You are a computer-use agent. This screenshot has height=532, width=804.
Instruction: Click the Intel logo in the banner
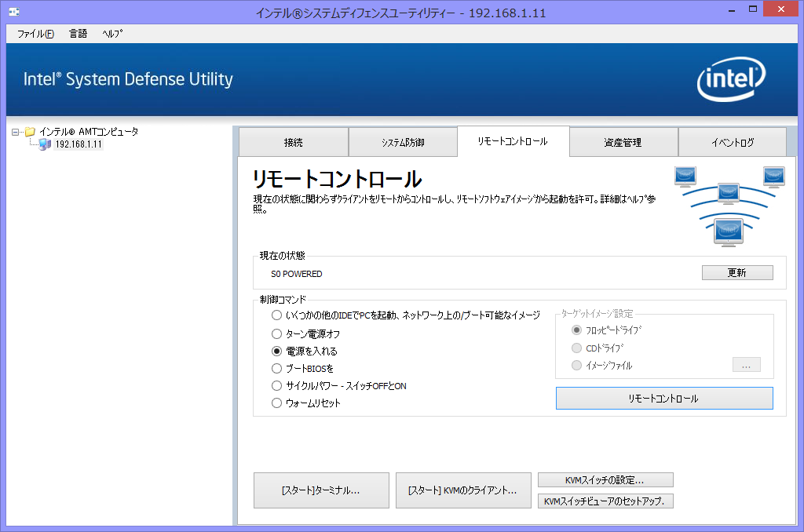(731, 79)
